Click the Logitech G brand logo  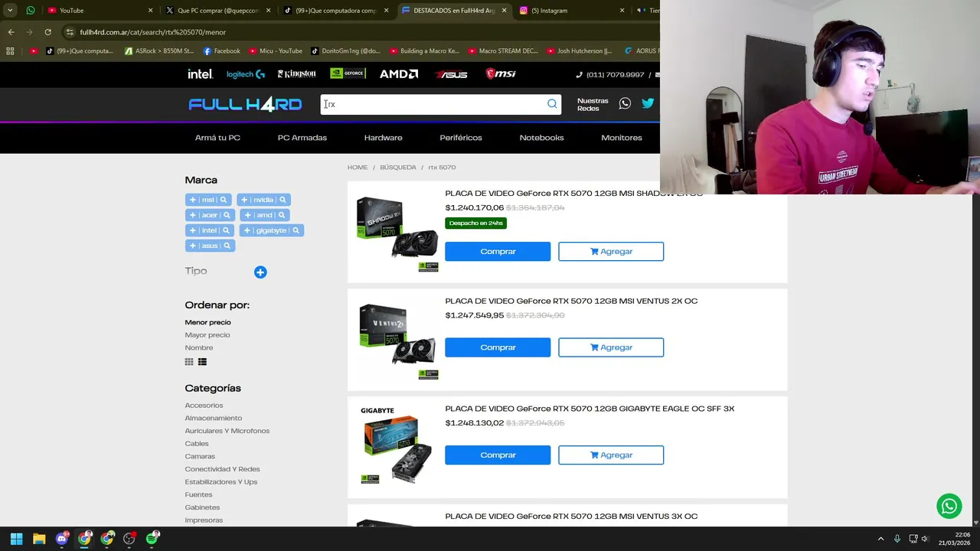point(245,74)
